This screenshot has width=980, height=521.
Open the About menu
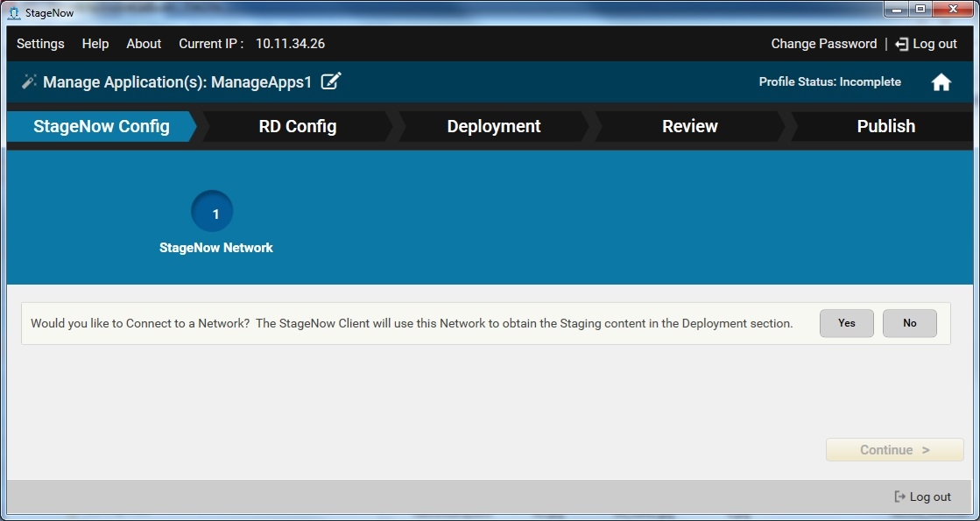click(144, 44)
